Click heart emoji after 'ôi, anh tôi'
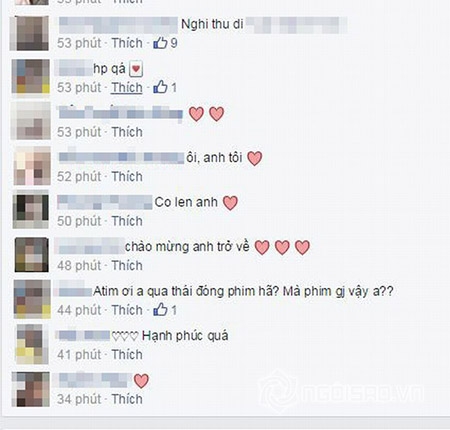The height and width of the screenshot is (430, 450). (254, 158)
